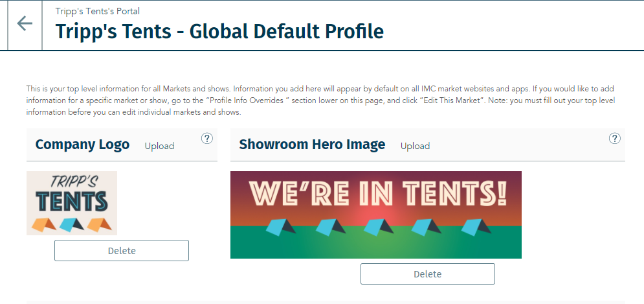Image resolution: width=644 pixels, height=304 pixels.
Task: Open the Tripp's Tents's Portal breadcrumb
Action: (98, 11)
